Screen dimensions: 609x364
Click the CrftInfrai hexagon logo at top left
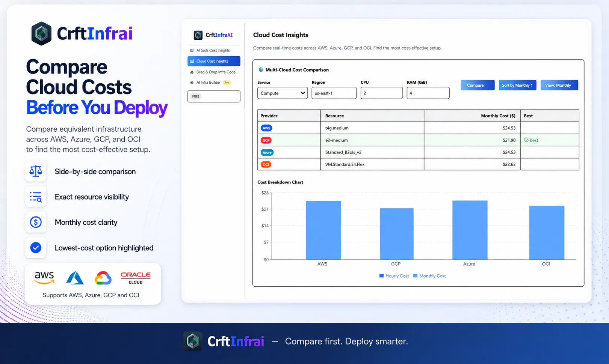(x=41, y=33)
